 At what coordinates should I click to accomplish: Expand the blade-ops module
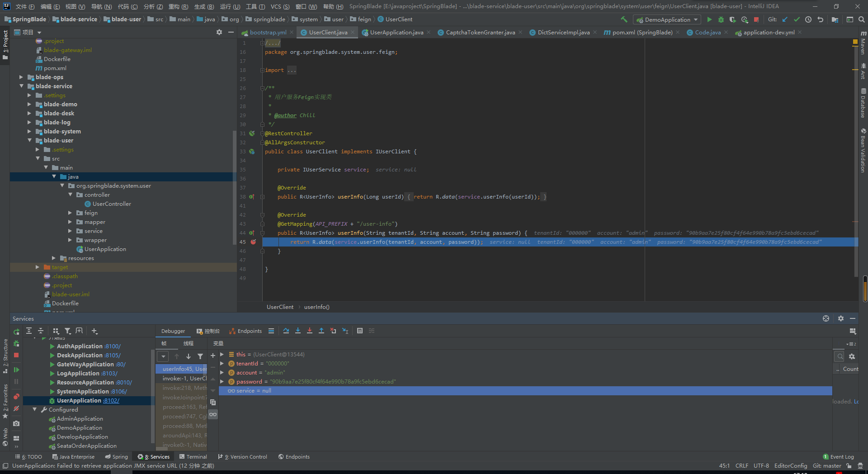coord(21,77)
